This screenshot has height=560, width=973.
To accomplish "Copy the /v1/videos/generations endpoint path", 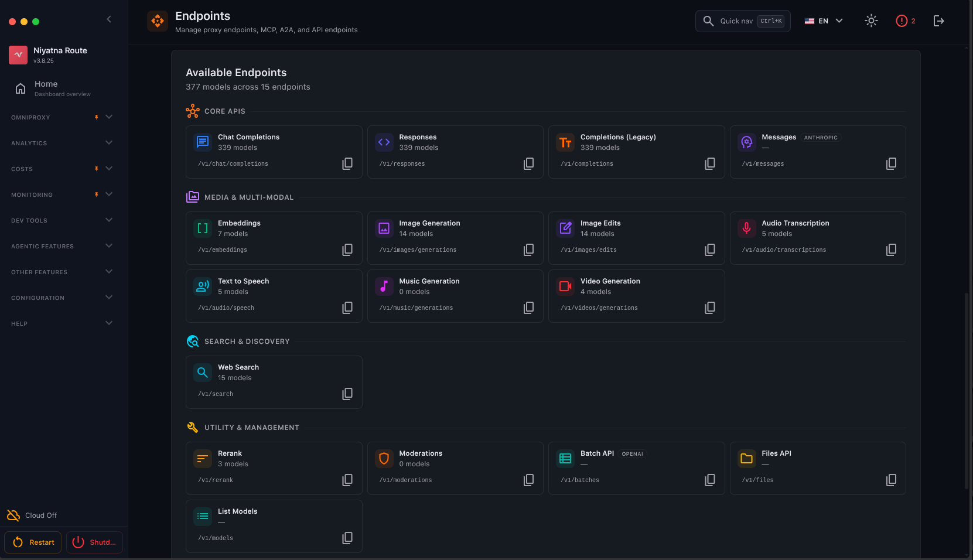I will click(710, 308).
